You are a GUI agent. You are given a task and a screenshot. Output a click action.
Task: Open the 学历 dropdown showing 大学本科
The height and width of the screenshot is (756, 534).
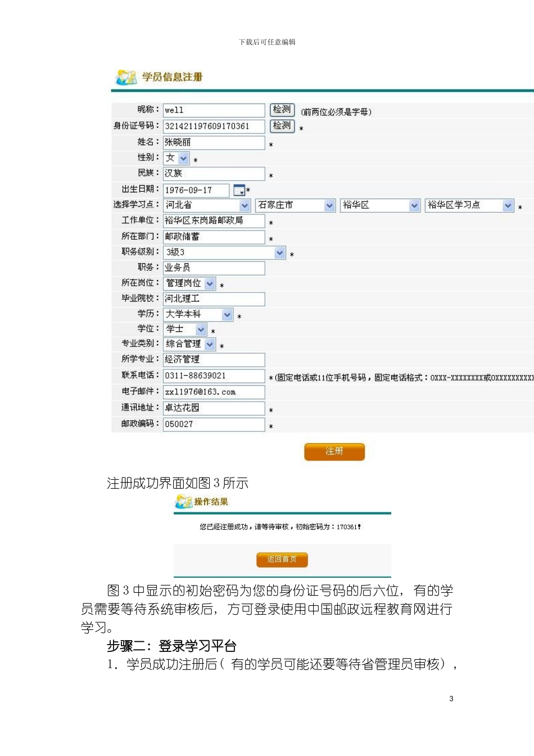198,314
